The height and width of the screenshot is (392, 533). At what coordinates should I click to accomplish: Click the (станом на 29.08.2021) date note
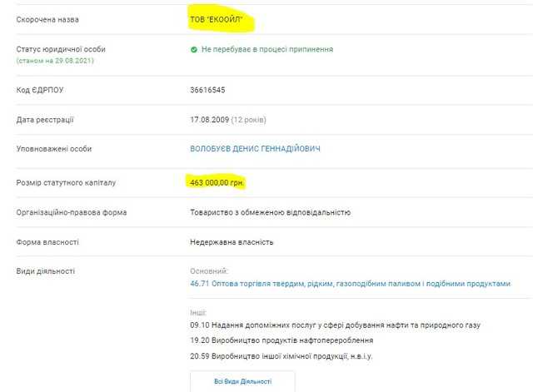click(x=55, y=61)
